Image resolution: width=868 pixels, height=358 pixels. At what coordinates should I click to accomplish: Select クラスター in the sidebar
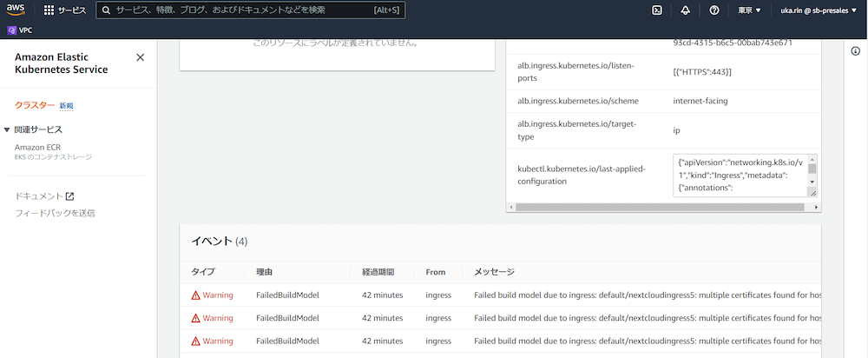pos(35,105)
